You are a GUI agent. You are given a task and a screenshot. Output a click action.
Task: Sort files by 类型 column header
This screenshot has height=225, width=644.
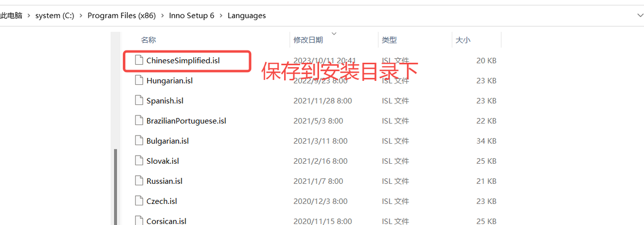389,40
